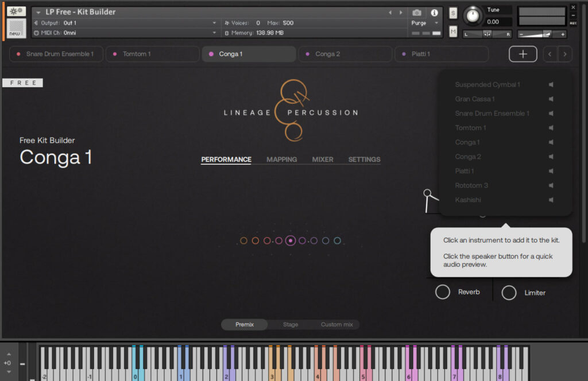This screenshot has height=381, width=588.
Task: Switch to the MIXER tab
Action: click(323, 160)
